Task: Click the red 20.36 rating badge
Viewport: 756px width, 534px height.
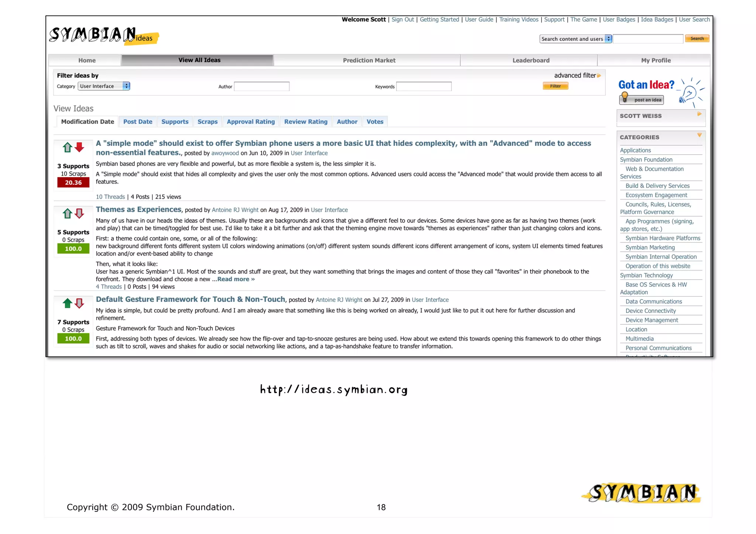Action: point(73,182)
